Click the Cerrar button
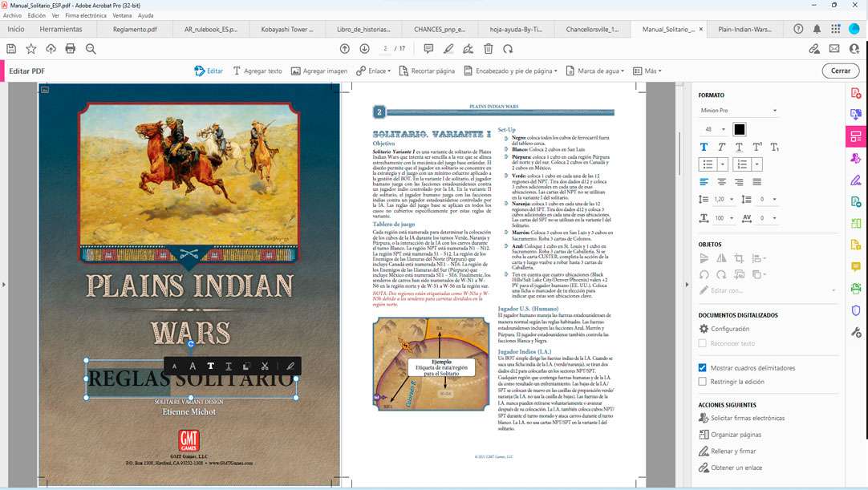This screenshot has height=490, width=868. 840,71
